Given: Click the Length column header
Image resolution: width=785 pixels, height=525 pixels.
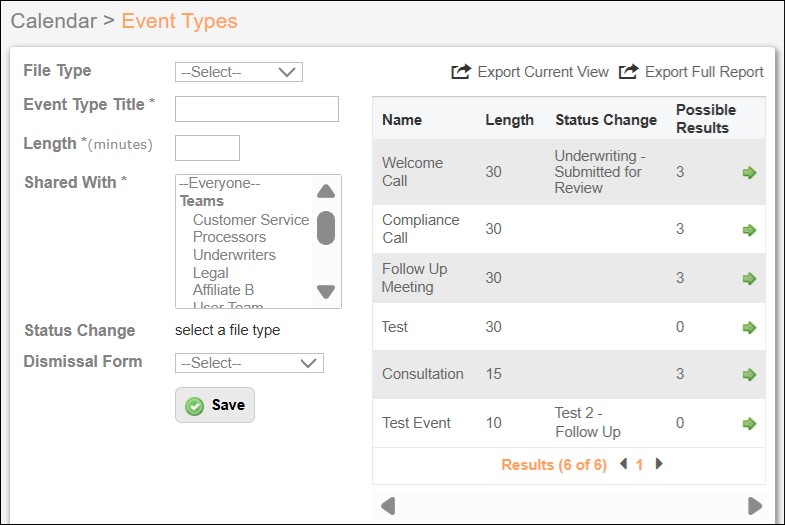Looking at the screenshot, I should click(x=509, y=120).
